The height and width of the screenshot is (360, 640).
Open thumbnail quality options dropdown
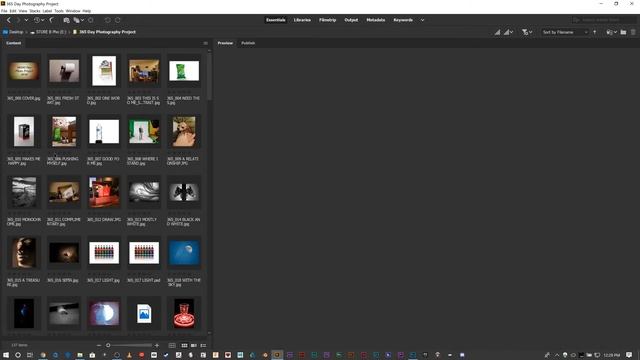[509, 32]
